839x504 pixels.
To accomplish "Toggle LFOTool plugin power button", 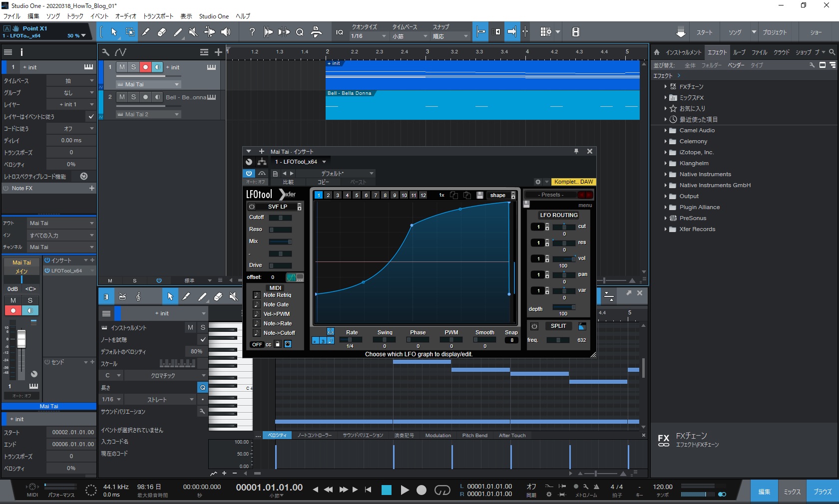I will 249,173.
